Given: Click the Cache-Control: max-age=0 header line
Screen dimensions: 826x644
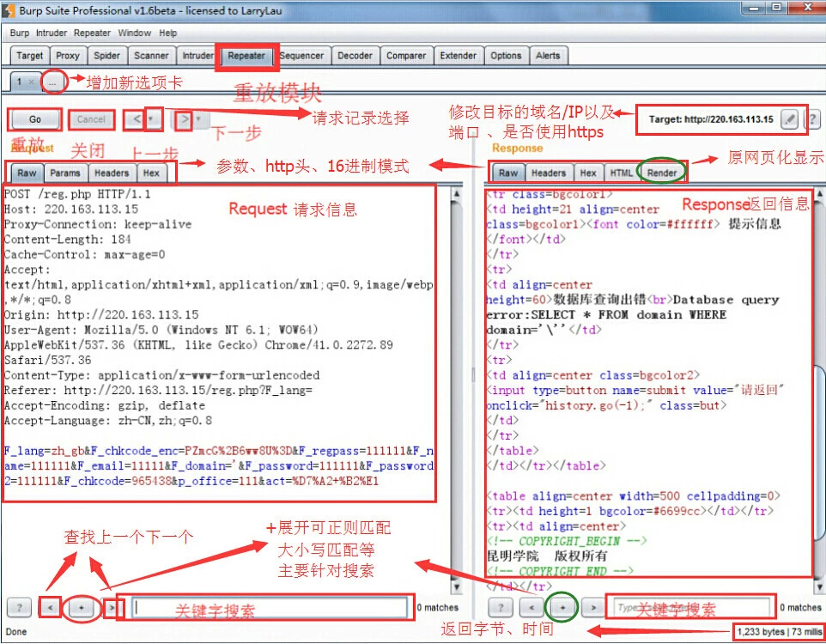Looking at the screenshot, I should click(x=84, y=254).
